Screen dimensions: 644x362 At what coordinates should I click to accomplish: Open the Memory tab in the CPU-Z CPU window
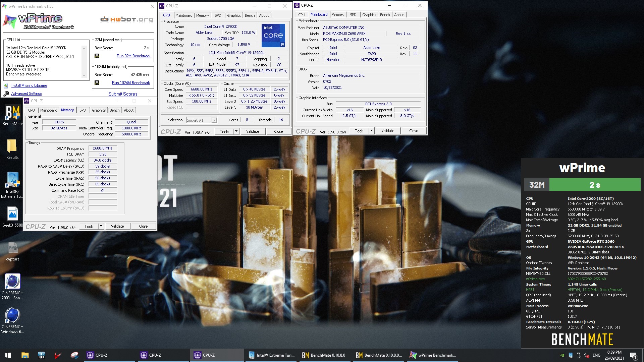(x=203, y=15)
